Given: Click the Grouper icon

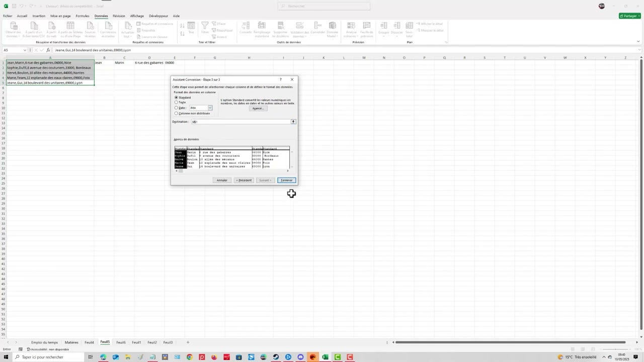Looking at the screenshot, I should click(x=384, y=28).
